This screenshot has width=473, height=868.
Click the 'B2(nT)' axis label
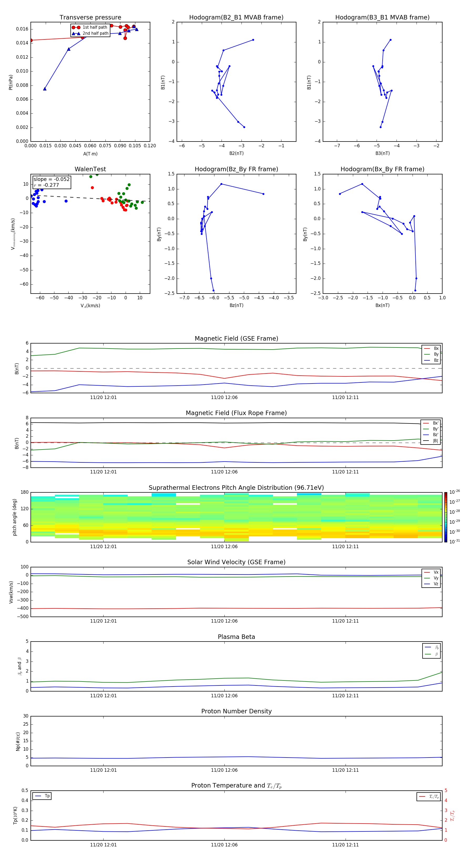tap(236, 153)
